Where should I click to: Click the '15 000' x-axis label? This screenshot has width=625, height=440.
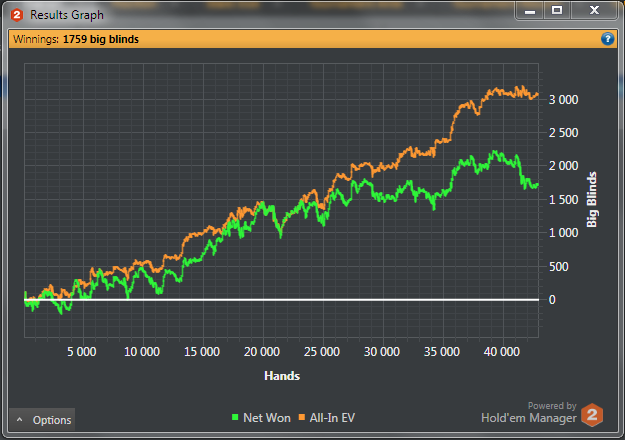click(x=202, y=352)
